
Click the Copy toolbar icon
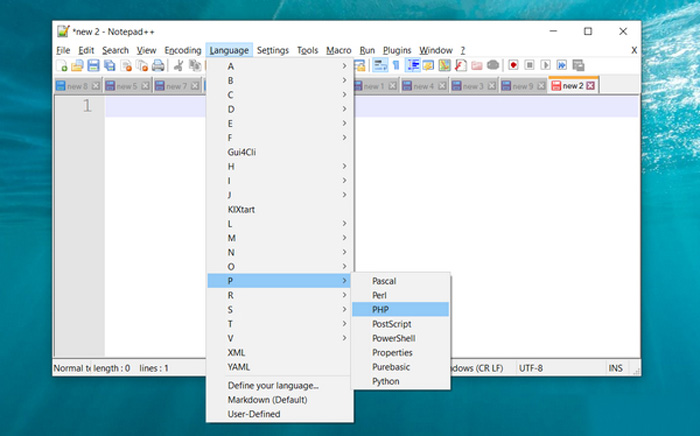click(195, 66)
